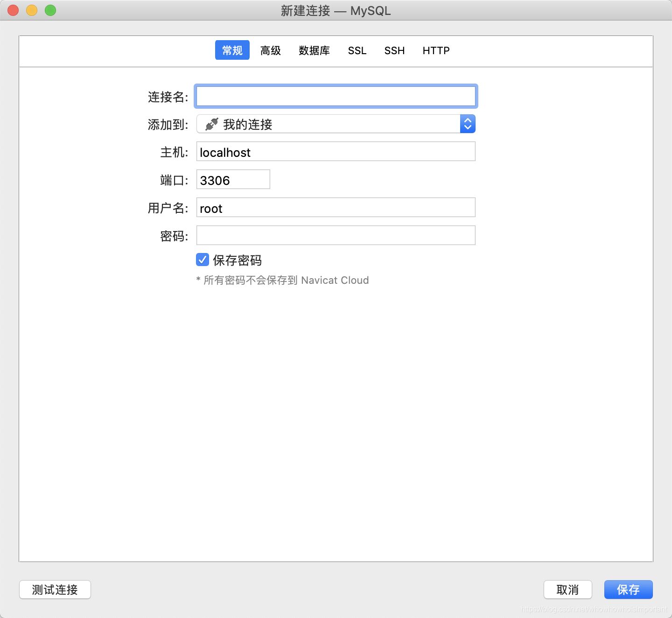672x618 pixels.
Task: Click the plug icon beside 我的连接
Action: pyautogui.click(x=211, y=124)
